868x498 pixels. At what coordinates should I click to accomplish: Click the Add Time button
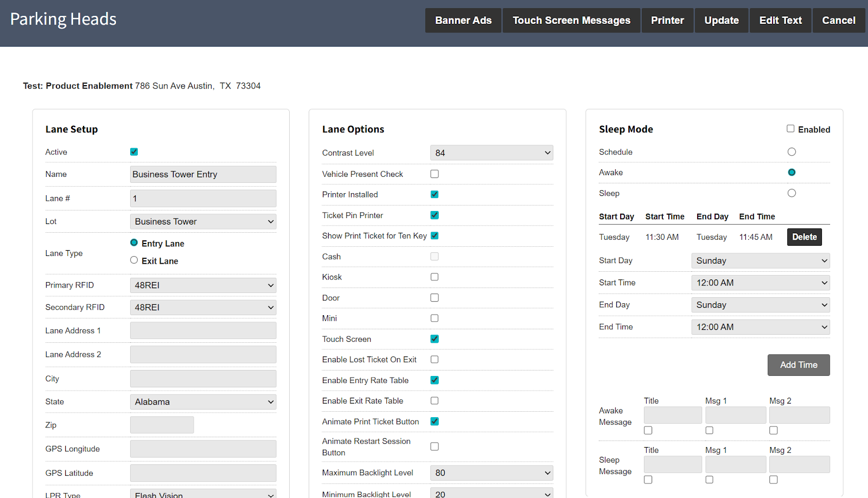[x=799, y=365]
